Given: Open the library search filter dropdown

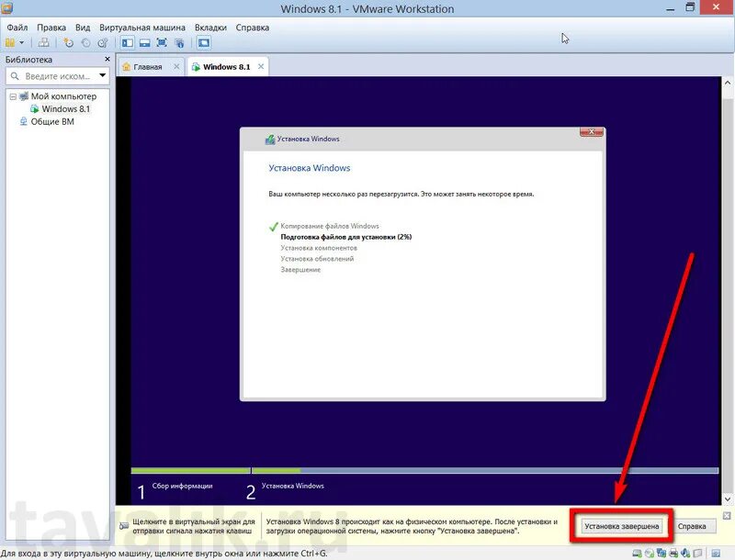Looking at the screenshot, I should (102, 75).
